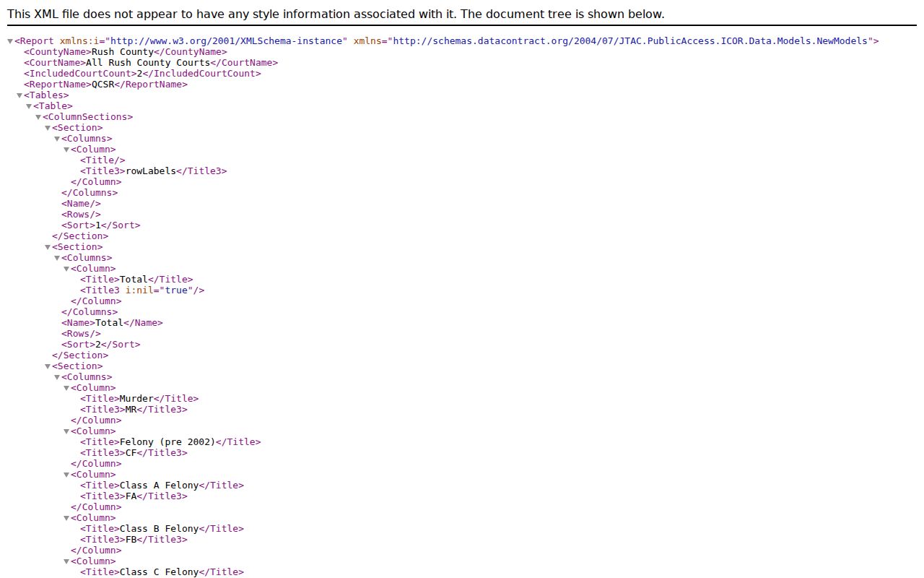
Task: Collapse the Tables node
Action: click(x=19, y=95)
